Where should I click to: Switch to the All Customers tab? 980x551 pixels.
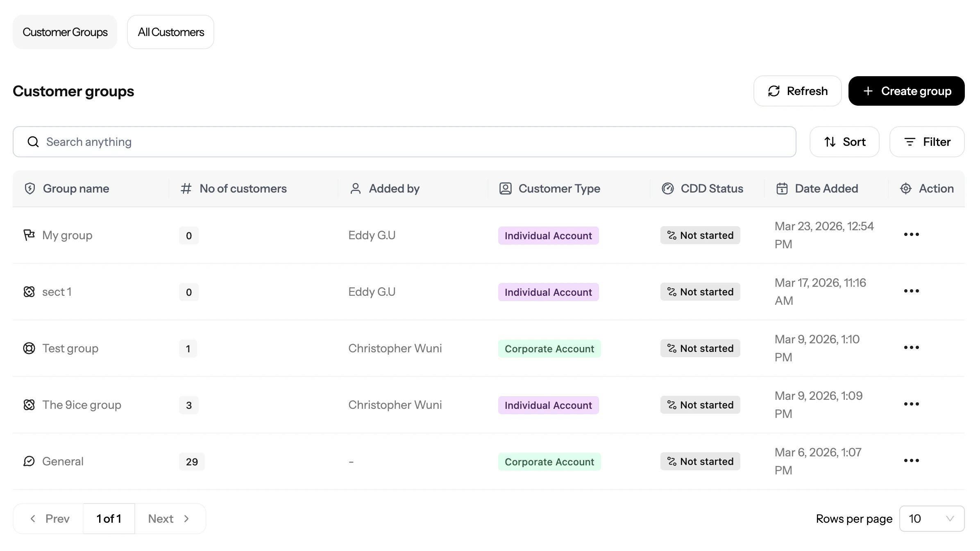170,32
